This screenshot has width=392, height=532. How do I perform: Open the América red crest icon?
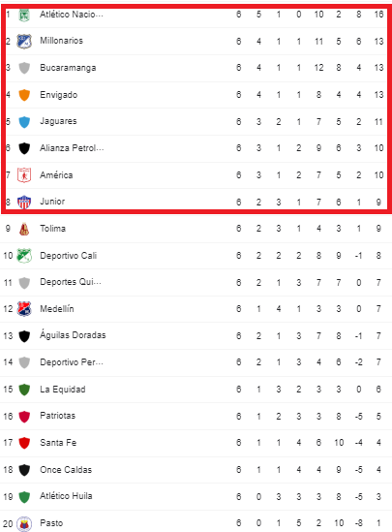(24, 175)
